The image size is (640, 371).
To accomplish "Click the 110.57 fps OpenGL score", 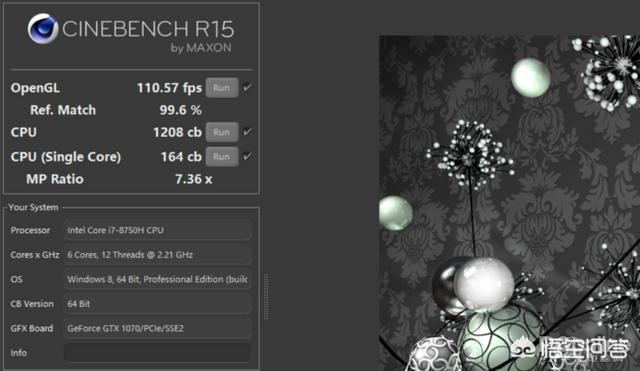I will click(x=169, y=88).
